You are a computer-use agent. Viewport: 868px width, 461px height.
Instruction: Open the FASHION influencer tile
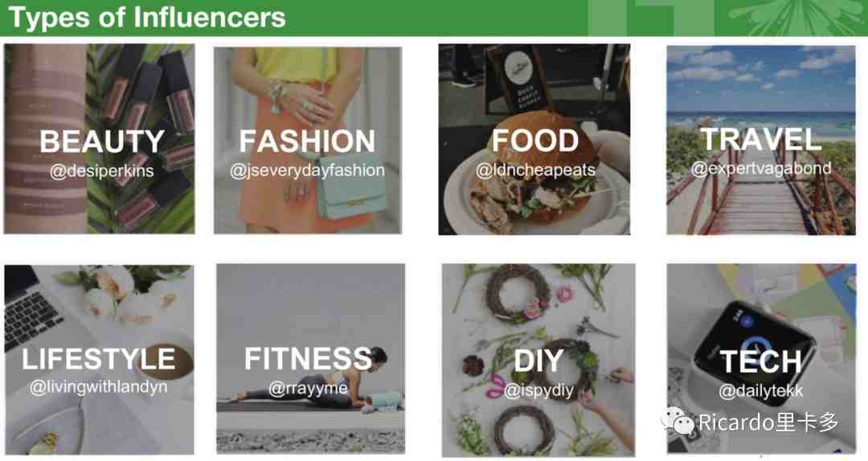pos(308,140)
